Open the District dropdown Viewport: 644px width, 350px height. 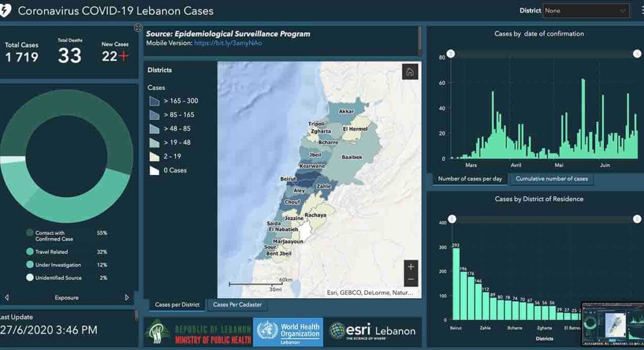pyautogui.click(x=586, y=11)
